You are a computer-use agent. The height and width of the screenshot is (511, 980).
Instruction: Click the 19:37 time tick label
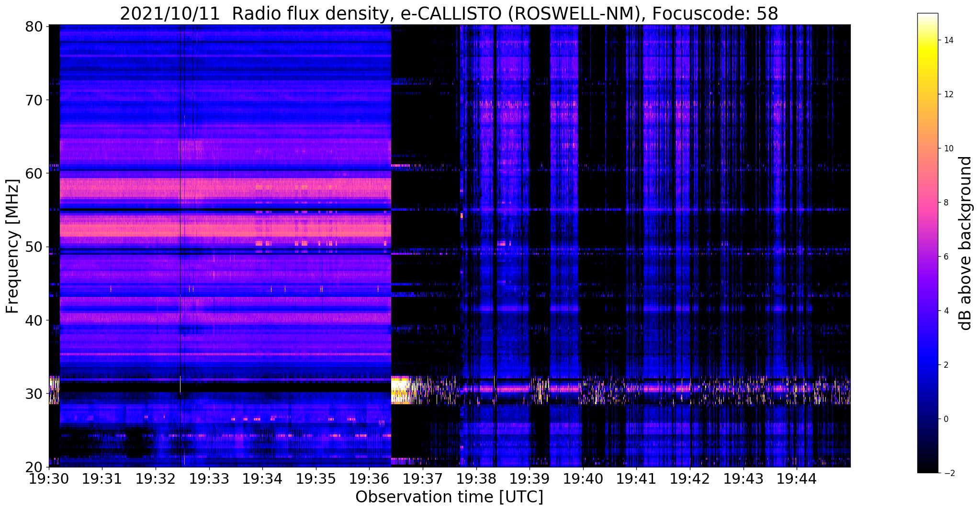pos(423,478)
